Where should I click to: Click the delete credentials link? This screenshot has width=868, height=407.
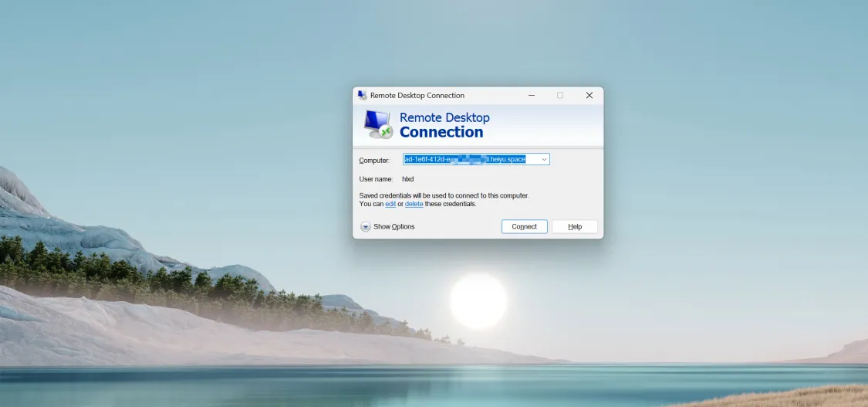[x=414, y=204]
